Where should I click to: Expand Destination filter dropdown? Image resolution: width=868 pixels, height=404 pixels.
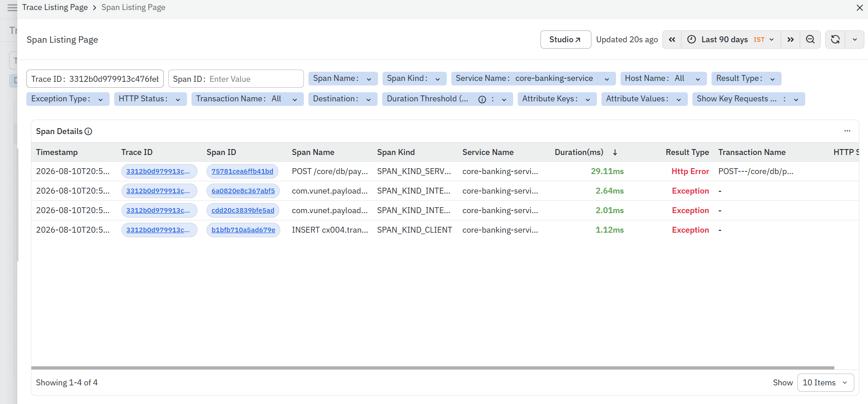click(x=343, y=99)
